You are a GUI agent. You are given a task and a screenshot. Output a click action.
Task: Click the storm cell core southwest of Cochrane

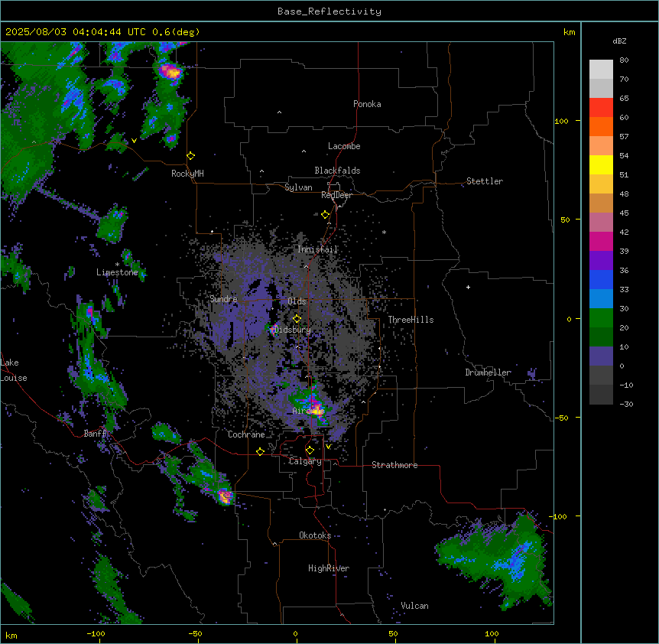[225, 496]
